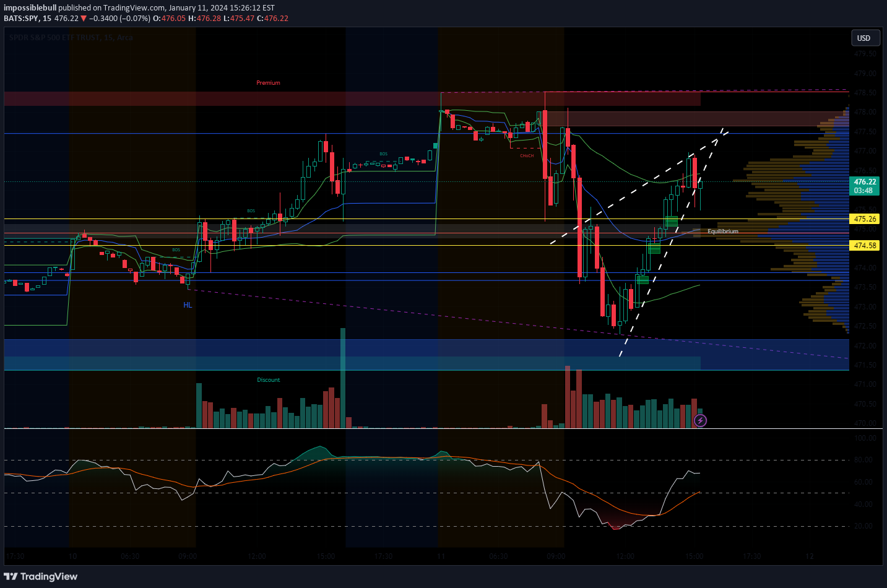Viewport: 887px width, 588px height.
Task: Click the blue HL swing label
Action: pyautogui.click(x=188, y=305)
